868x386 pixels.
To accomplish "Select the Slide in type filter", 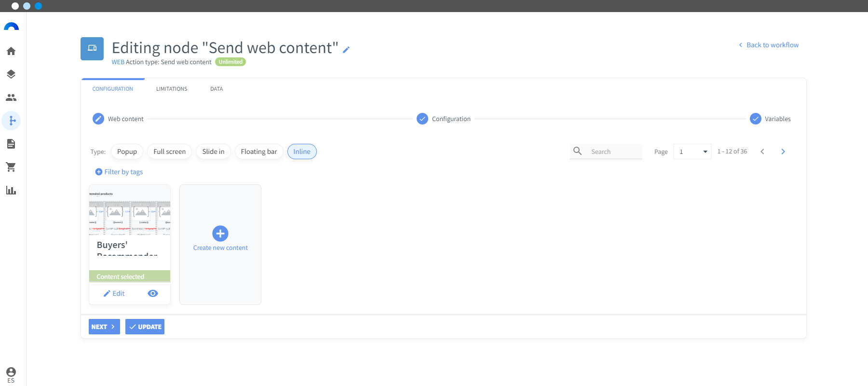I will point(213,152).
